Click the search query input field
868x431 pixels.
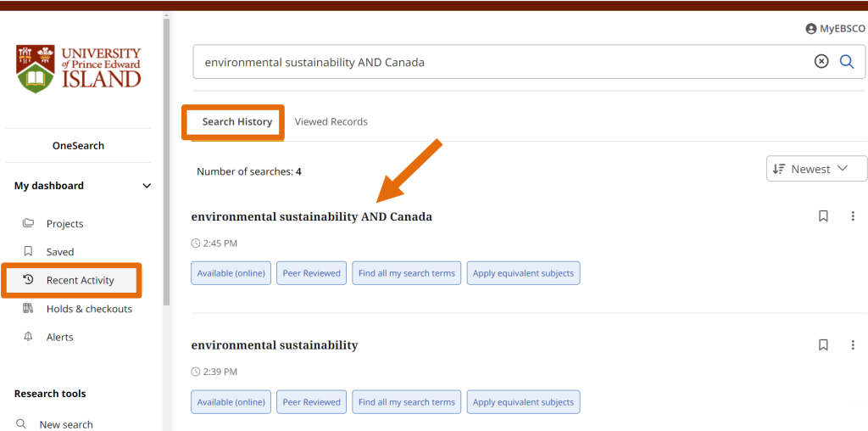[x=500, y=62]
